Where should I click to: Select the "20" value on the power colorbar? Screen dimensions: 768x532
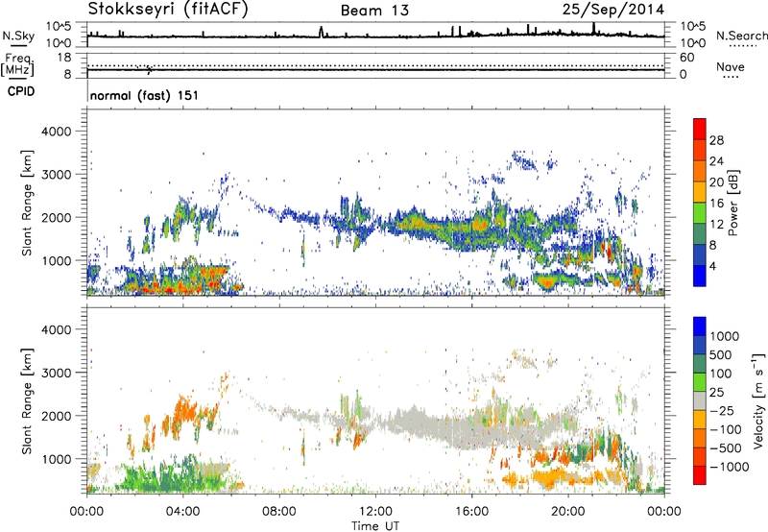(716, 182)
